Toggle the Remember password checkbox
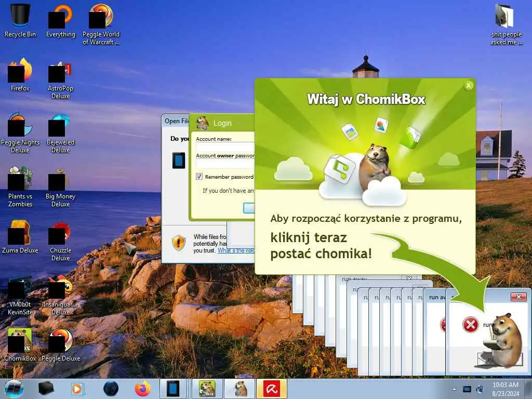532x399 pixels. [199, 177]
